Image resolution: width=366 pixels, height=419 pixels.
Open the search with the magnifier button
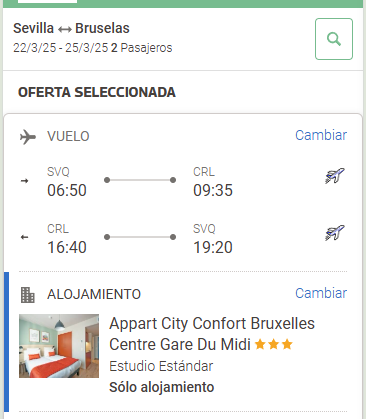(x=334, y=39)
